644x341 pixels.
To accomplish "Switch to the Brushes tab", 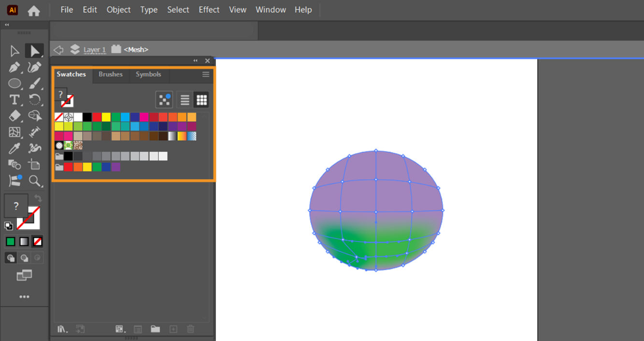I will (x=111, y=74).
